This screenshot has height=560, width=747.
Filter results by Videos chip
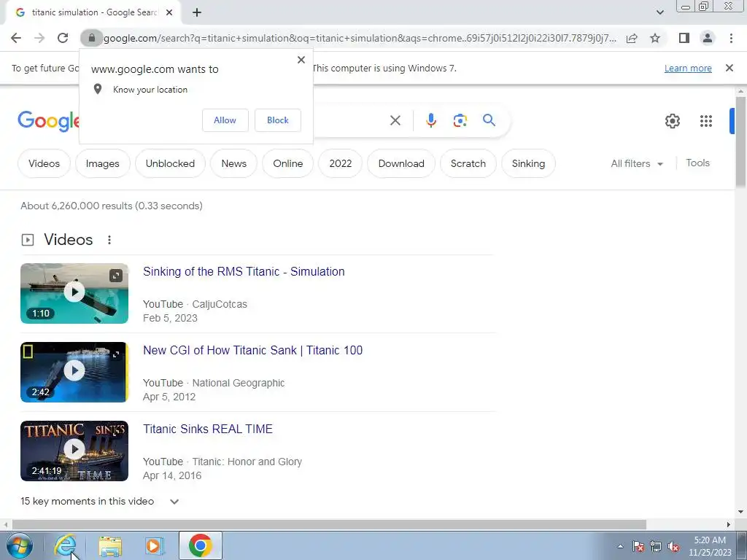pyautogui.click(x=44, y=163)
